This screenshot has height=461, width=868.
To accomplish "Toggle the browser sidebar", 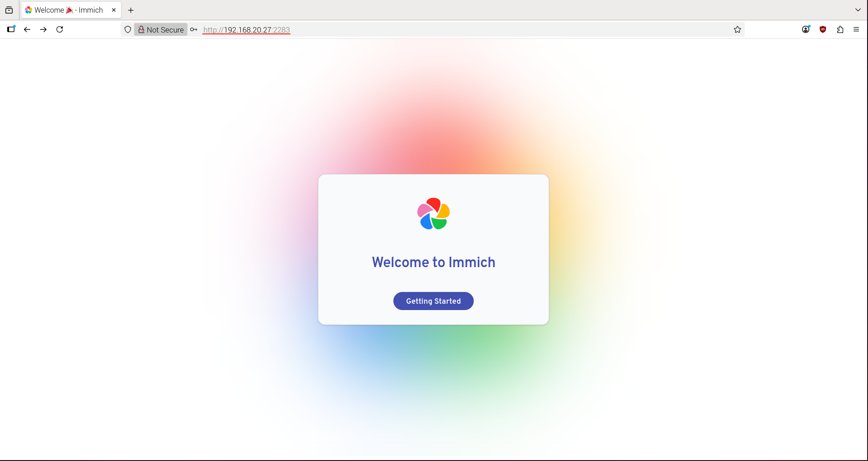I will click(11, 29).
